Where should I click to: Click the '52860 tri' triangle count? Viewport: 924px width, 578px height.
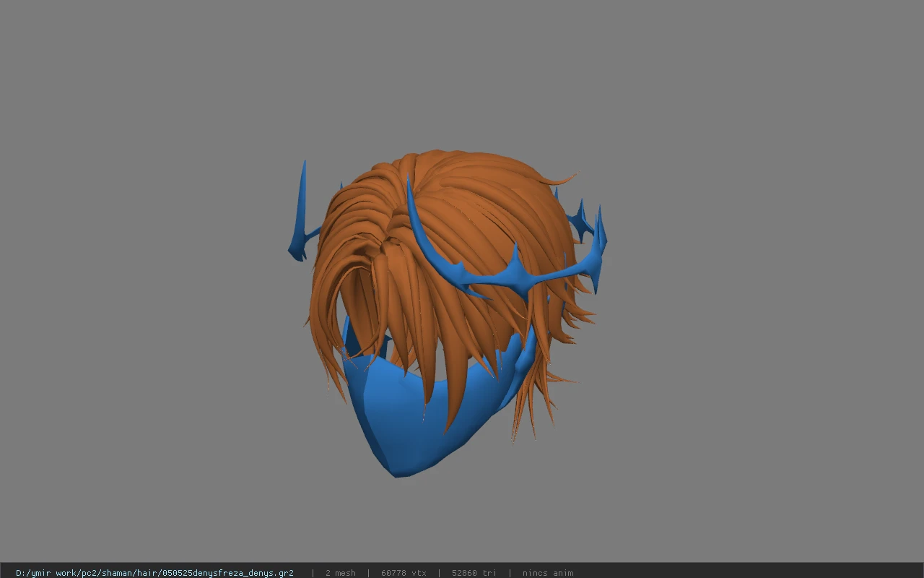click(474, 573)
